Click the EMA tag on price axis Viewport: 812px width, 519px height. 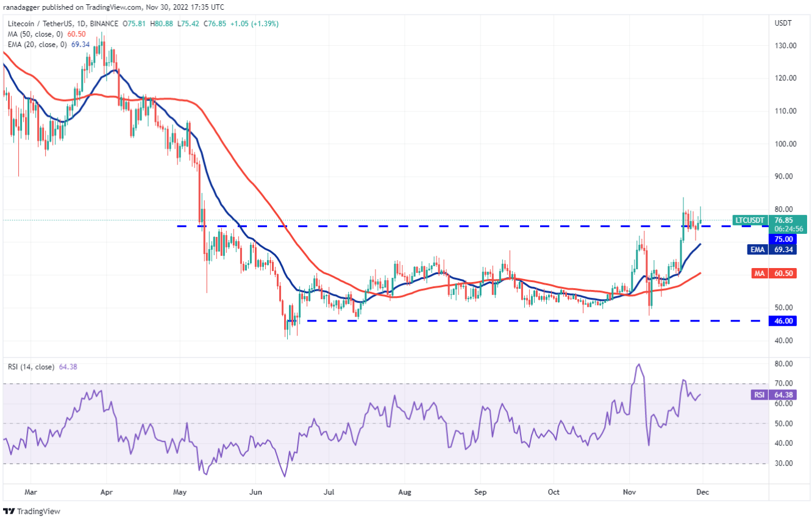pyautogui.click(x=759, y=249)
